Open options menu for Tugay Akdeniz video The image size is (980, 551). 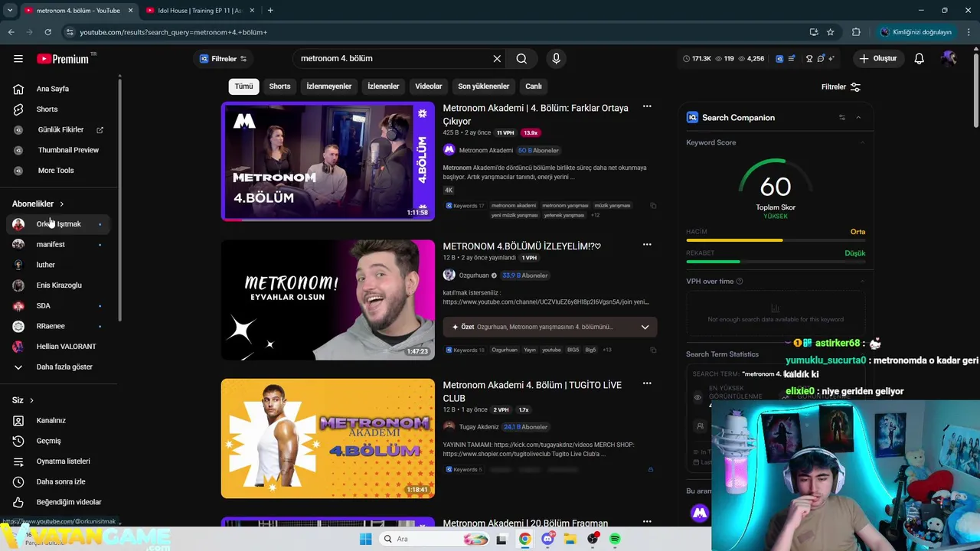click(647, 383)
